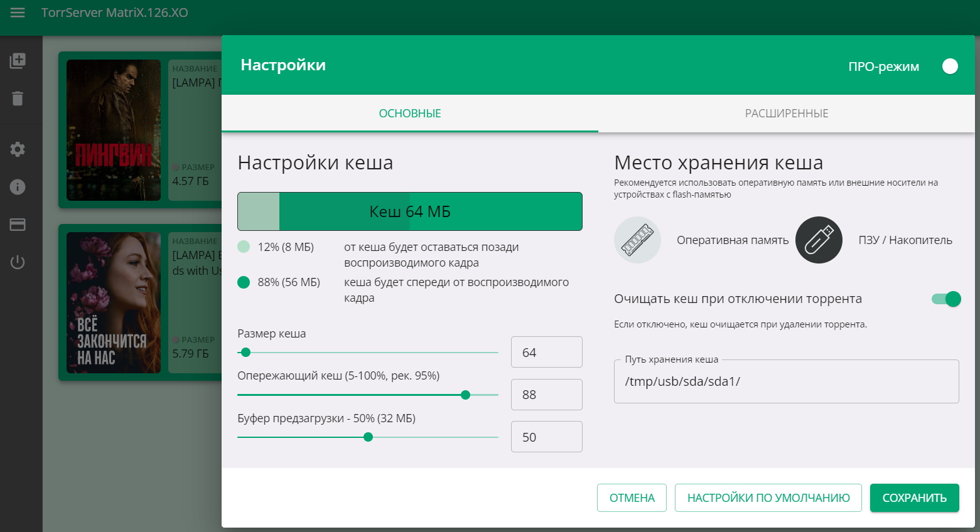Click the Размер кеша slider handle
The image size is (980, 532).
click(246, 353)
